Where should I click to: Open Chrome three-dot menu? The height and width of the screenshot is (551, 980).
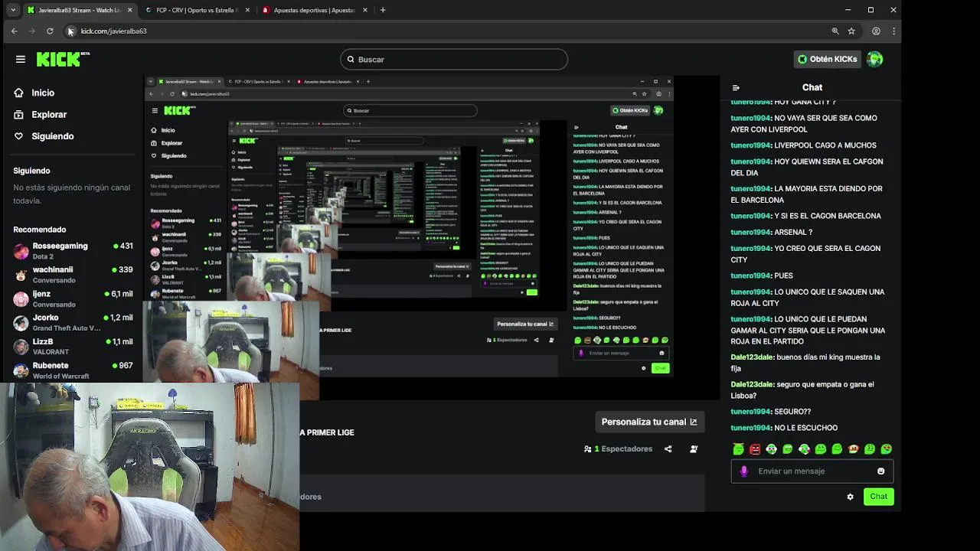click(893, 31)
